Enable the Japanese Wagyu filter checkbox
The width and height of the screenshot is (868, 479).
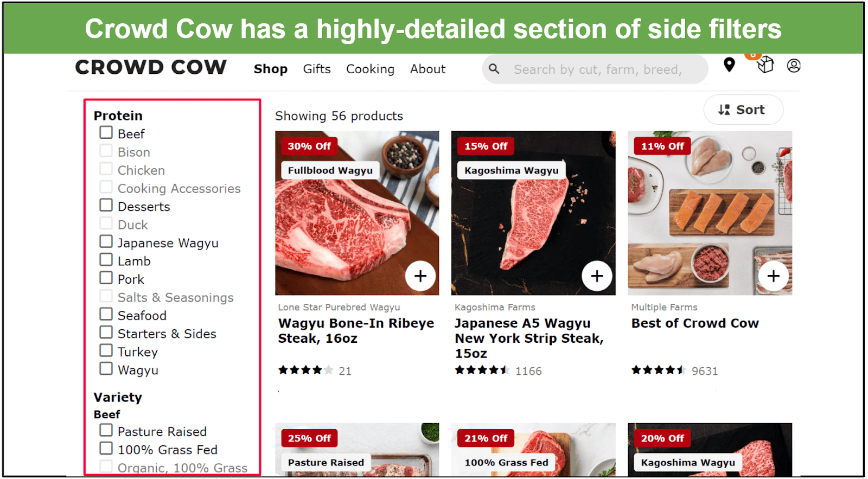coord(106,241)
